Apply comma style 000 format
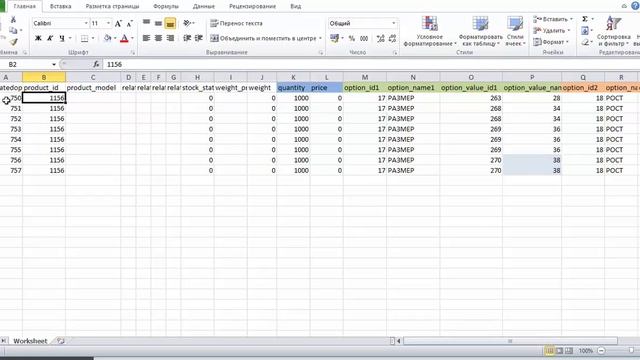 pyautogui.click(x=364, y=38)
